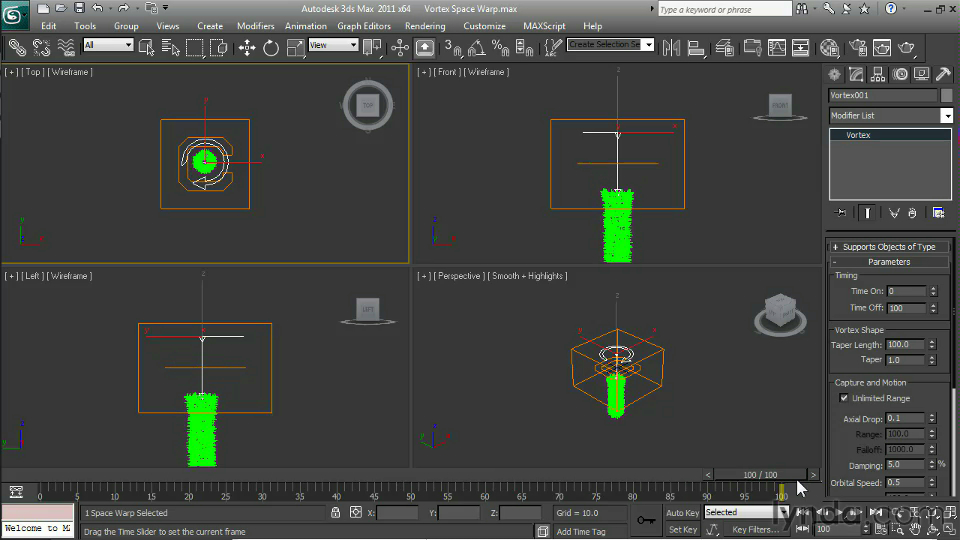
Task: Open the Modifiers menu
Action: 255,26
